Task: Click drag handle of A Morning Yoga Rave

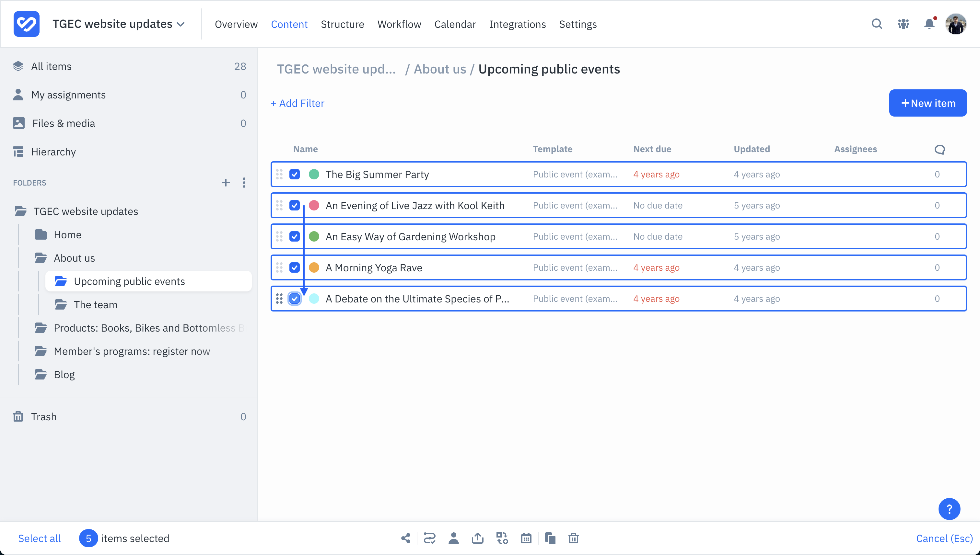Action: coord(279,267)
